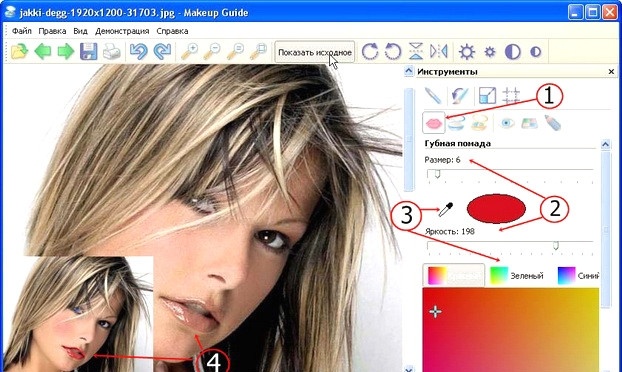The image size is (622, 372).
Task: Switch to the Синий color tab
Action: (x=578, y=276)
